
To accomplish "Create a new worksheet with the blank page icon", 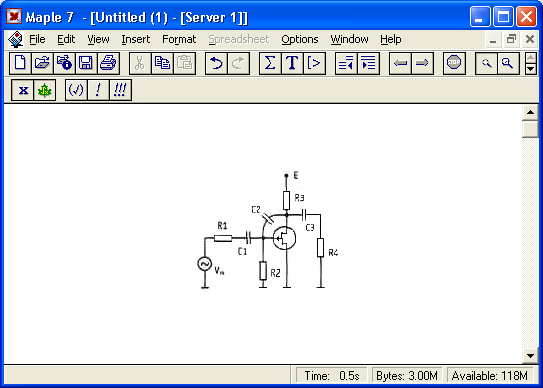I will 20,63.
